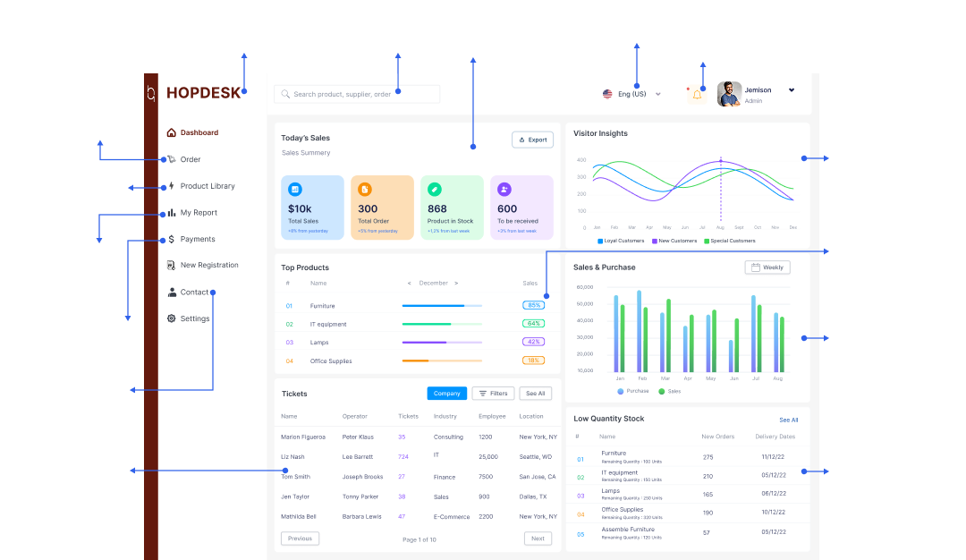Click the Product in Stock green icon
Screen dimensions: 966x560
pos(434,190)
